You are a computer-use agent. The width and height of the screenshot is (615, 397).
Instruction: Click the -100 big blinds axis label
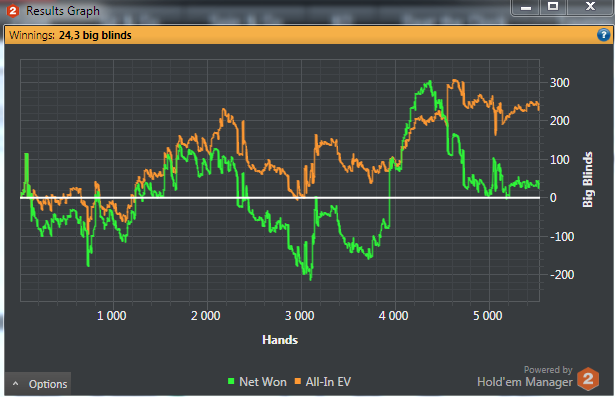[x=562, y=237]
